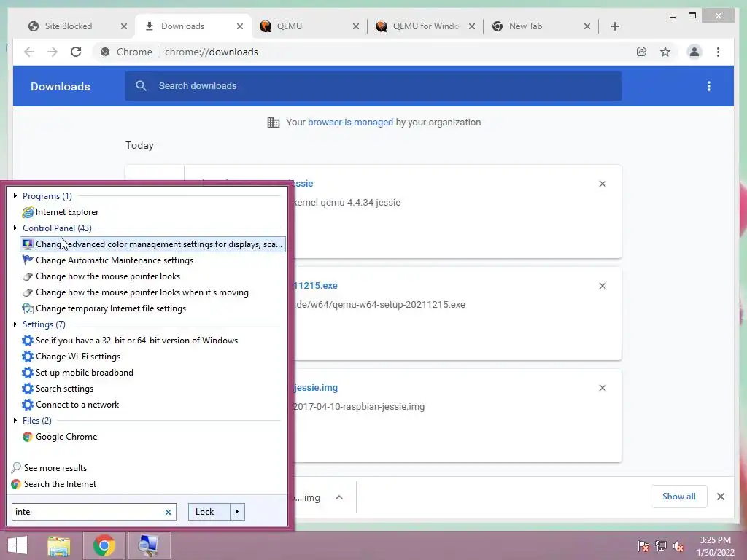Open the 11215.exe download file link

point(315,286)
